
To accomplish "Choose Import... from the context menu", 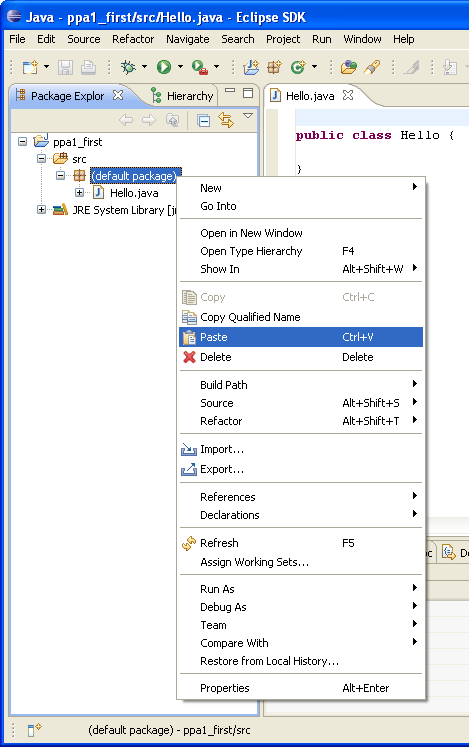I will (x=301, y=449).
